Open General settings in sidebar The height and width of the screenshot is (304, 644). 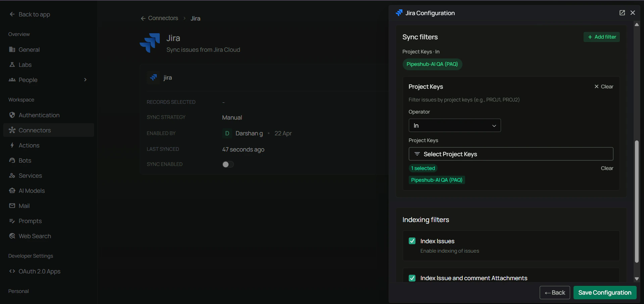49,49
